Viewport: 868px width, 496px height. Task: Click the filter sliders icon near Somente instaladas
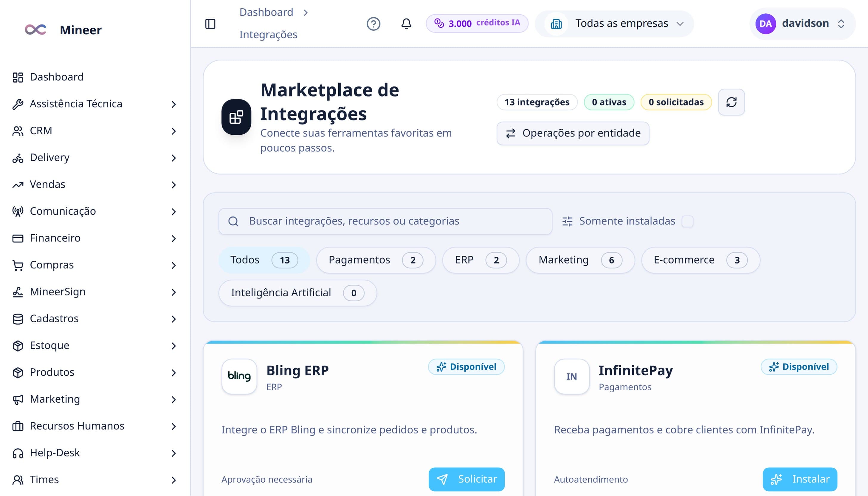point(567,221)
